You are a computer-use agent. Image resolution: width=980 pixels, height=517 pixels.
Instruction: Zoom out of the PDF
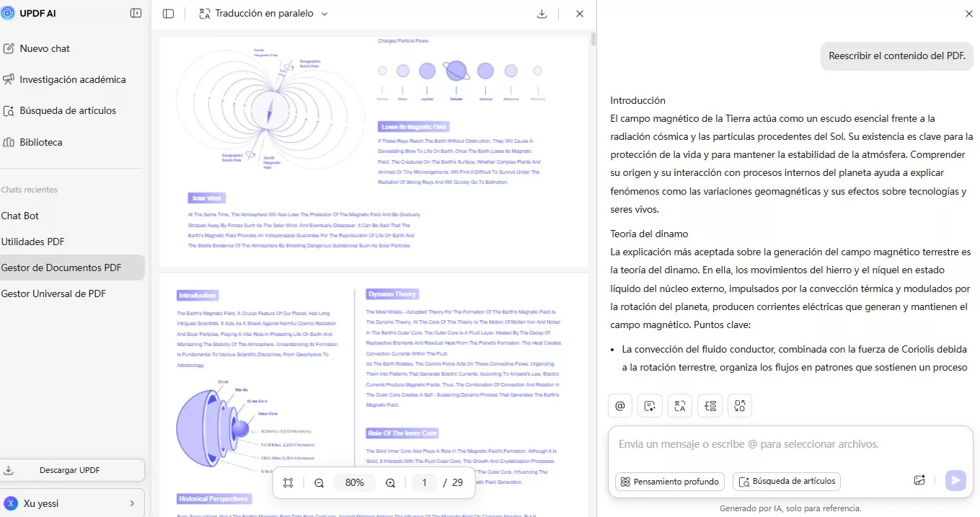pyautogui.click(x=319, y=483)
